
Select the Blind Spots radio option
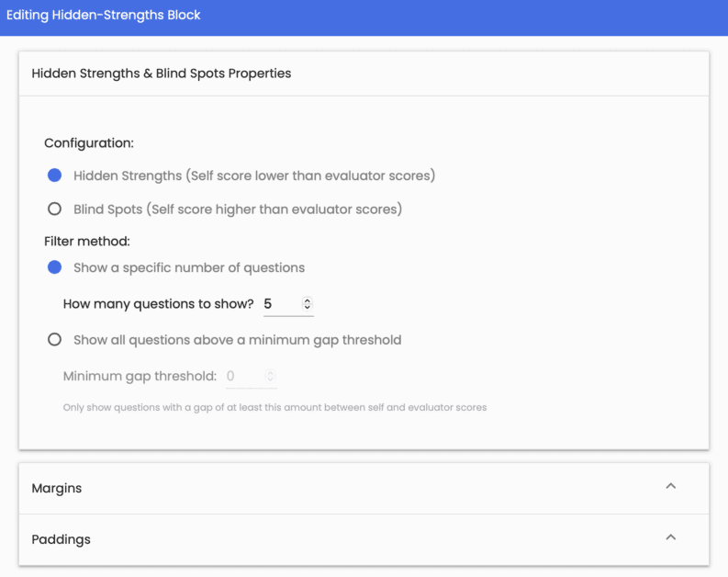pyautogui.click(x=54, y=209)
